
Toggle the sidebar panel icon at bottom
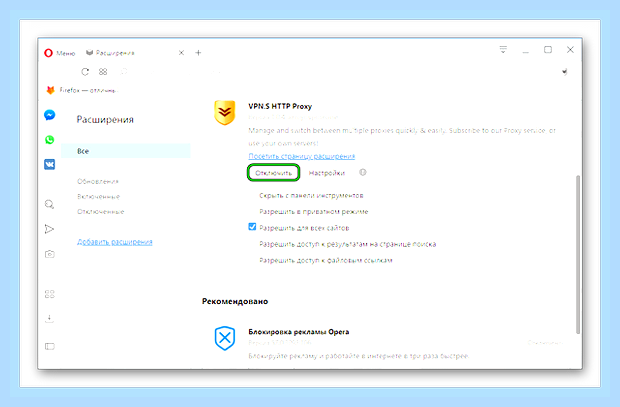point(49,346)
